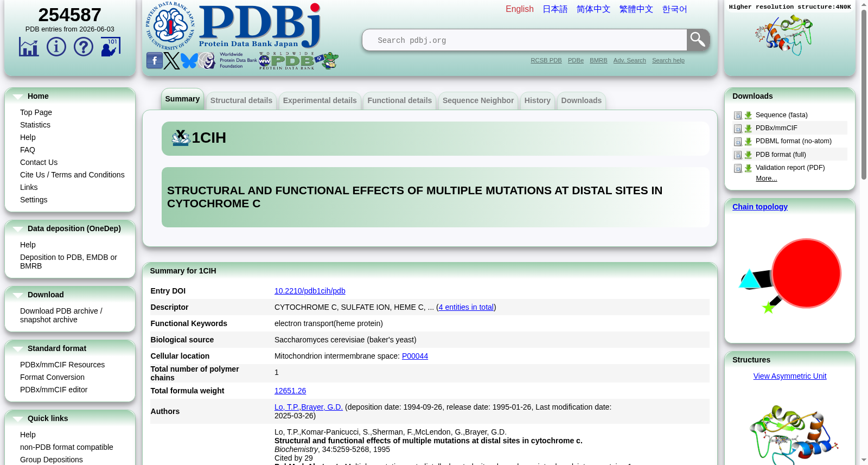Preview PDBx/mmCIF file icon
This screenshot has height=465, width=868.
[738, 129]
